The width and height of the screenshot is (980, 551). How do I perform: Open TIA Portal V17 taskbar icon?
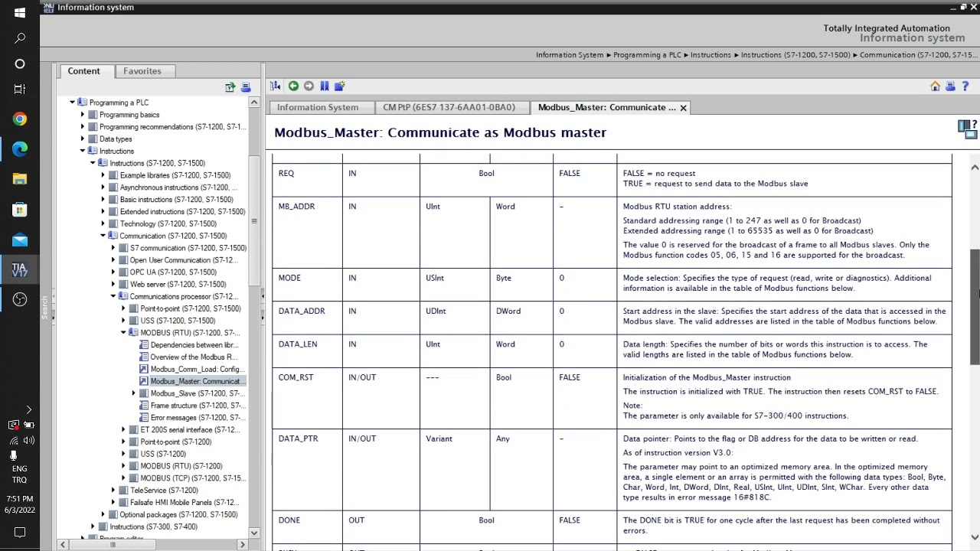pyautogui.click(x=20, y=269)
